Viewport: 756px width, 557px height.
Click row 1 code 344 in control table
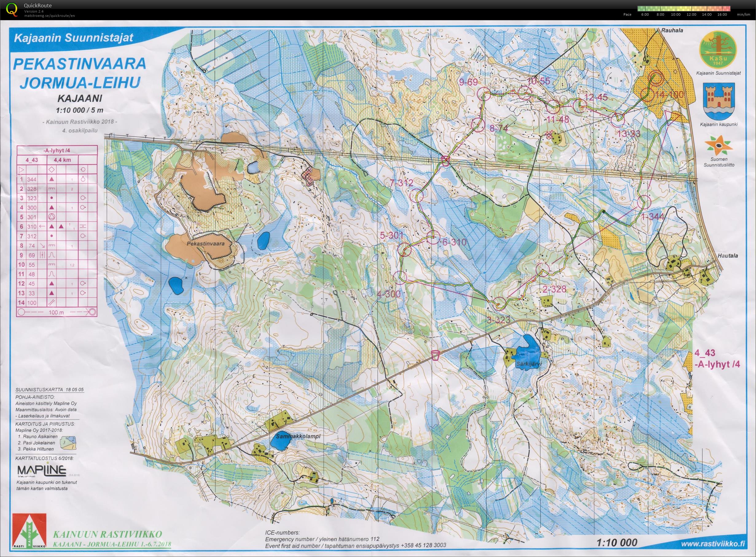pyautogui.click(x=32, y=179)
